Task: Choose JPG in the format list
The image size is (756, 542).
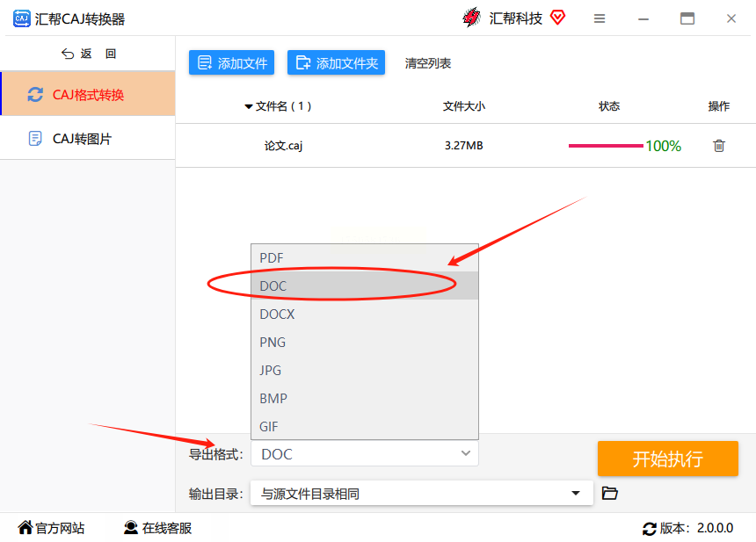Action: [365, 370]
